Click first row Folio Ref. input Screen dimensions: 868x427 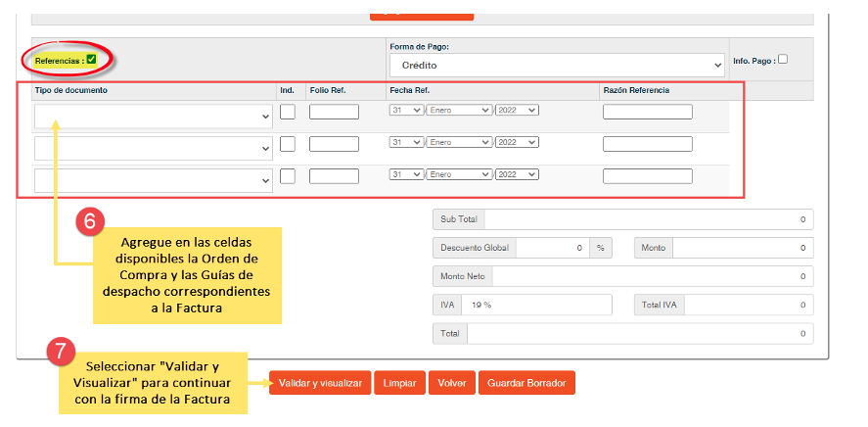pyautogui.click(x=334, y=112)
